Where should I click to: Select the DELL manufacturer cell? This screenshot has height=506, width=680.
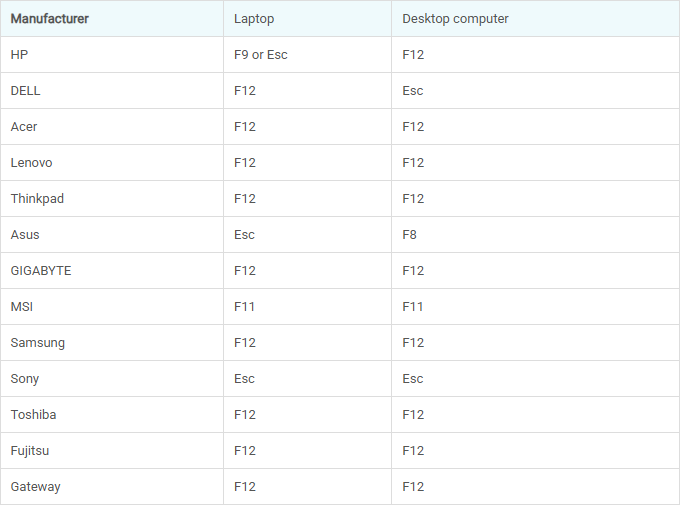(26, 91)
